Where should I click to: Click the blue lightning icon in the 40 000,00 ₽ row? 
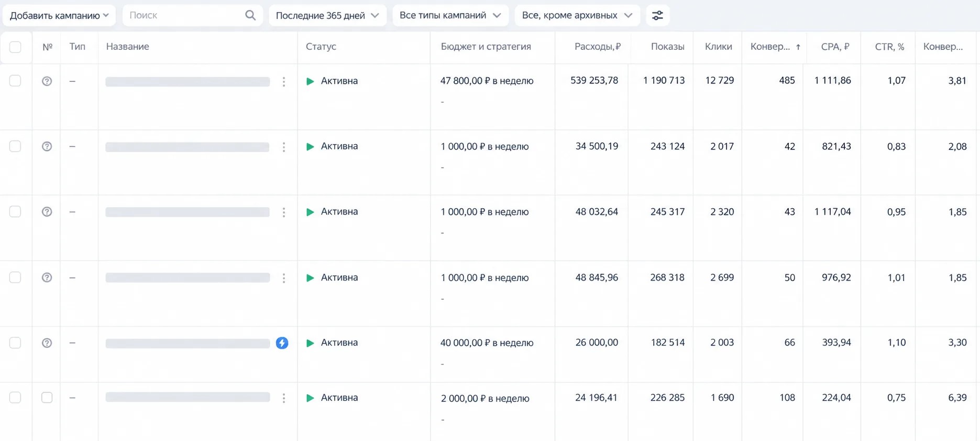click(x=282, y=343)
